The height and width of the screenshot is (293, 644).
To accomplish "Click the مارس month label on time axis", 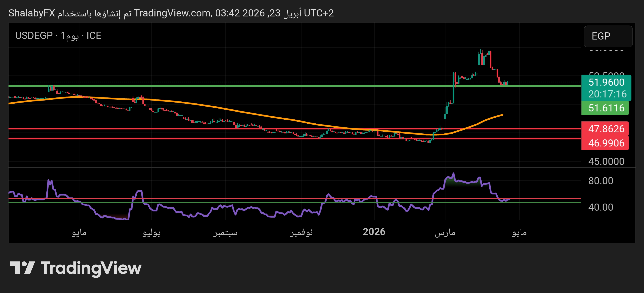I will pos(445,232).
